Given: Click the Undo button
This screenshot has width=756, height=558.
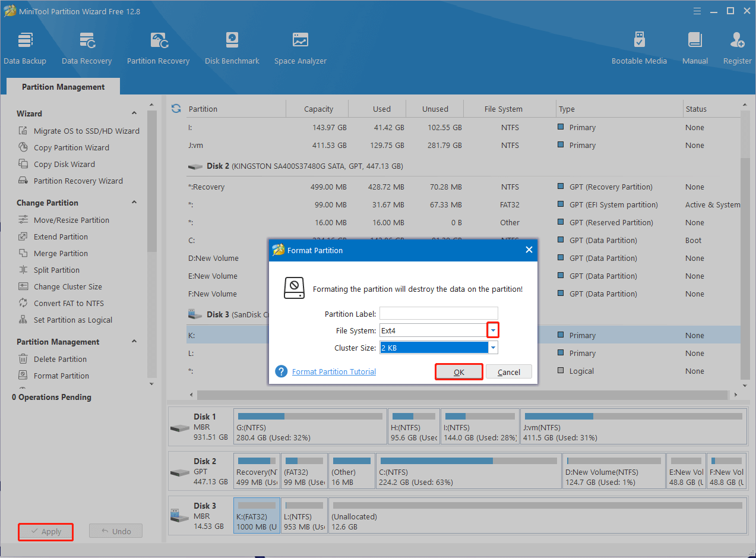Looking at the screenshot, I should click(x=116, y=531).
